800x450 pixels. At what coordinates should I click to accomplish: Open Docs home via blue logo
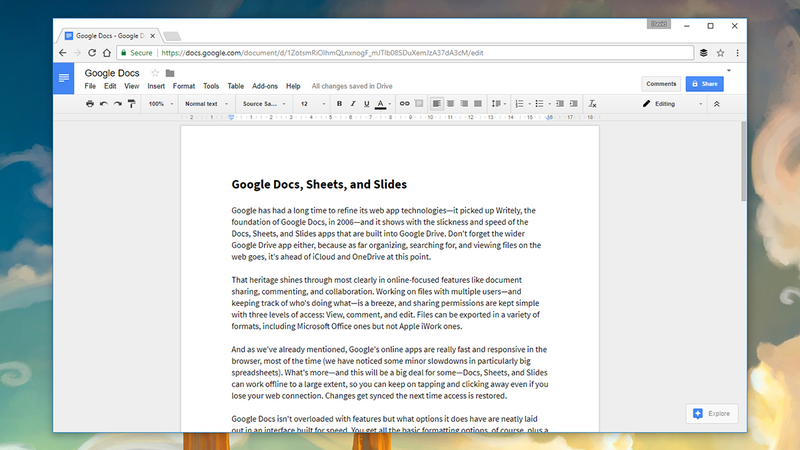(64, 78)
